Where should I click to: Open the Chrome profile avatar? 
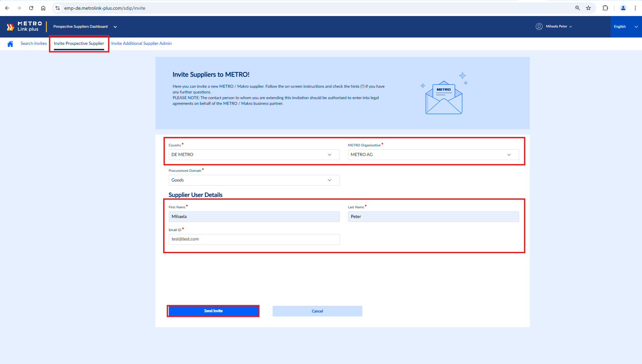click(x=623, y=8)
